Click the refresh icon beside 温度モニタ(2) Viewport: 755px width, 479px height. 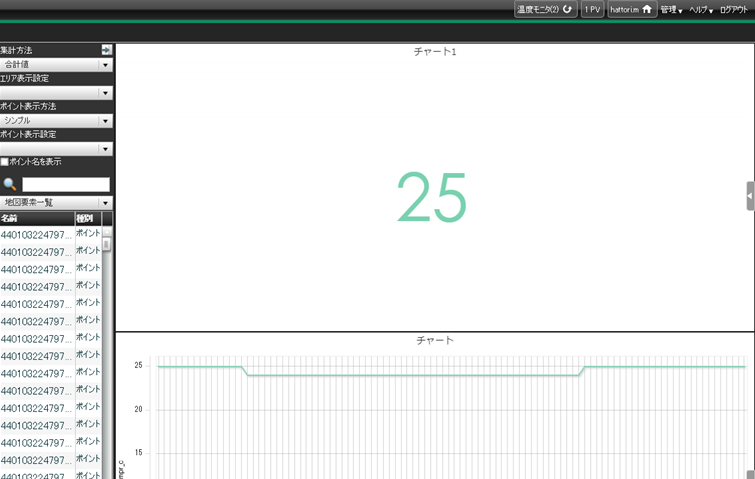(x=567, y=9)
